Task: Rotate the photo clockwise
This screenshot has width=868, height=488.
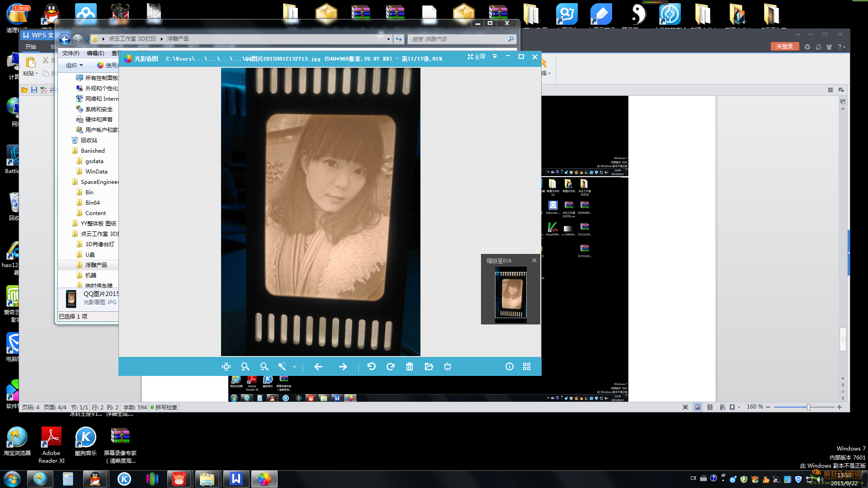Action: coord(391,367)
